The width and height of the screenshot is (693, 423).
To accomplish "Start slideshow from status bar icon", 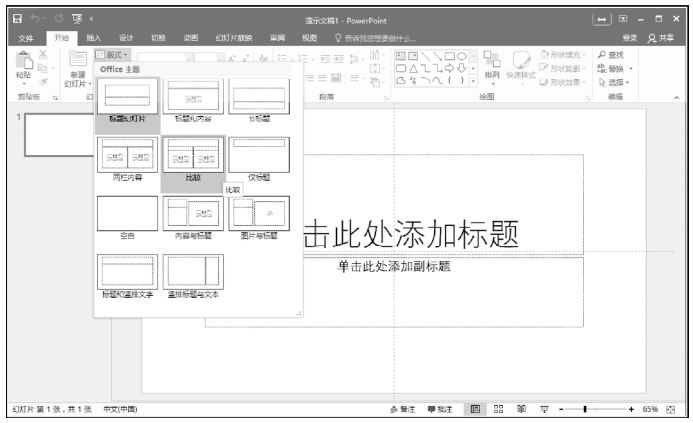I will coord(543,410).
